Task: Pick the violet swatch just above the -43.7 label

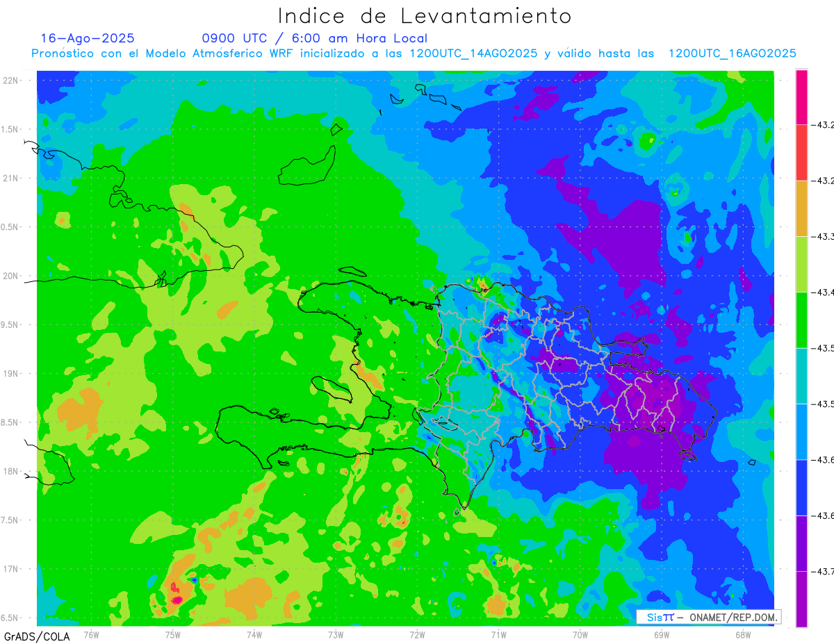Action: pyautogui.click(x=801, y=543)
